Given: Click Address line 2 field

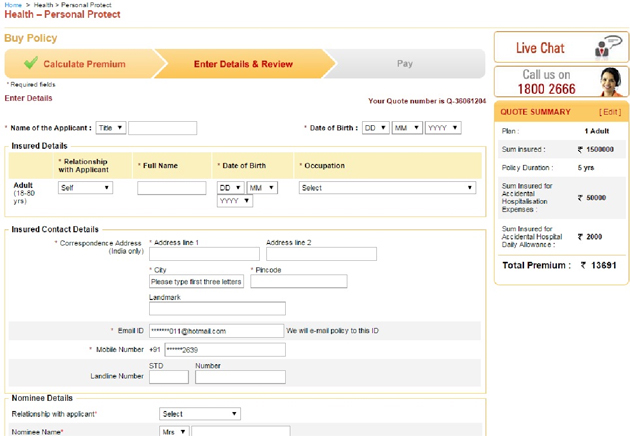Looking at the screenshot, I should 321,254.
